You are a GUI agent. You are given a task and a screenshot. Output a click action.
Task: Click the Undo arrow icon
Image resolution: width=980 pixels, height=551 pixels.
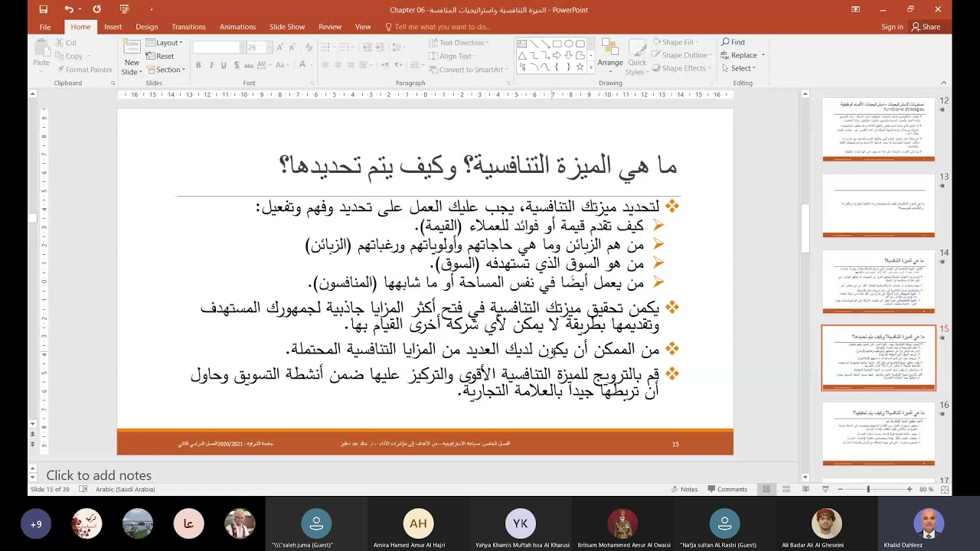69,9
